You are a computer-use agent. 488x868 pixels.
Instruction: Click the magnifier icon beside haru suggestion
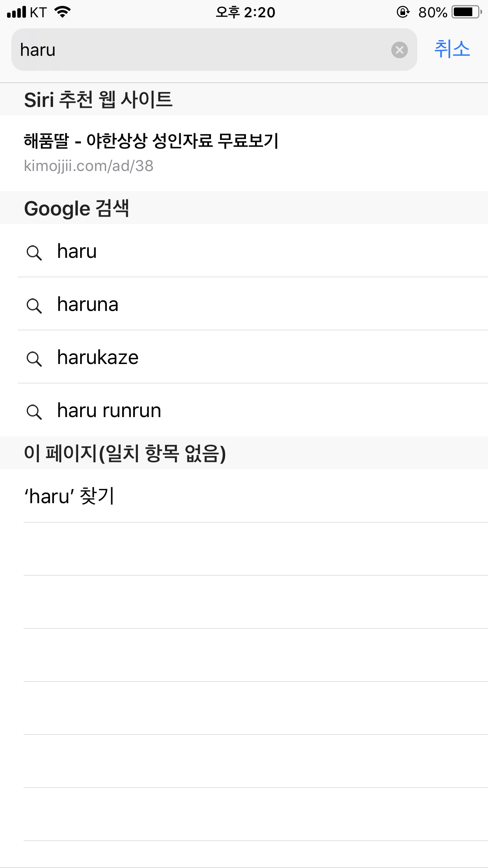[34, 252]
